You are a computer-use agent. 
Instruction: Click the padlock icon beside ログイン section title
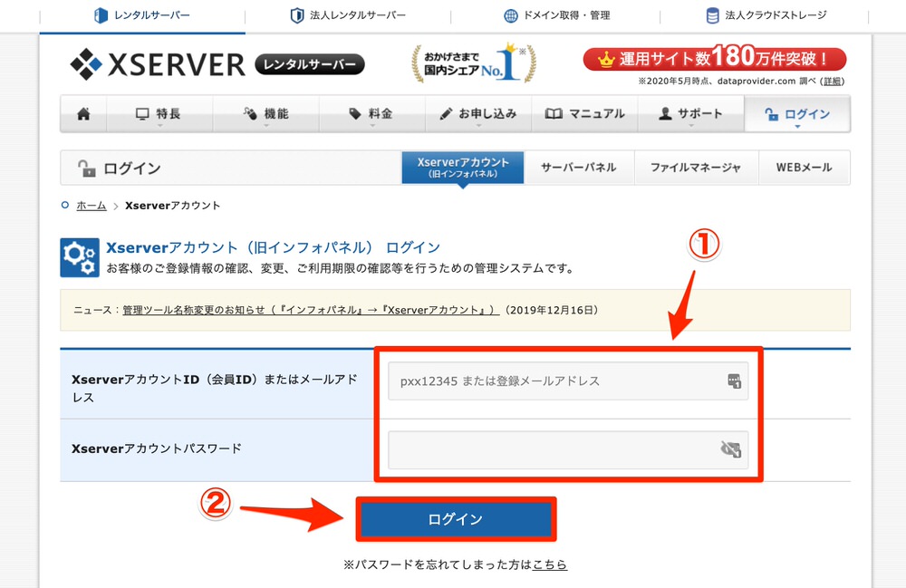(86, 169)
